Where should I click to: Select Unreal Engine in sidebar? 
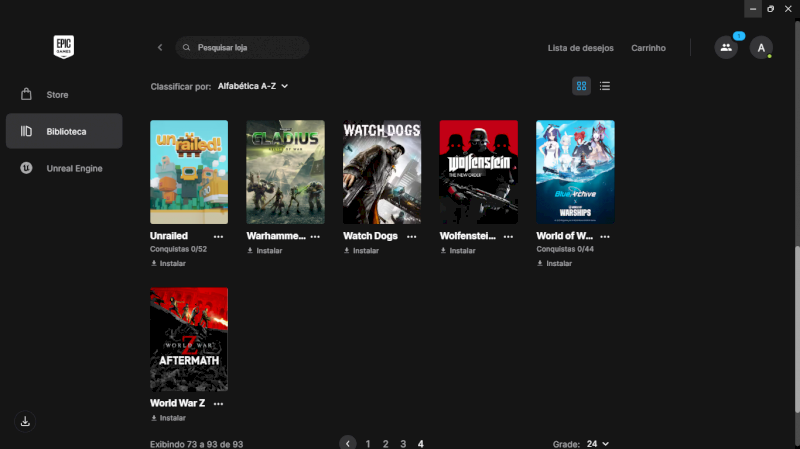[x=74, y=168]
